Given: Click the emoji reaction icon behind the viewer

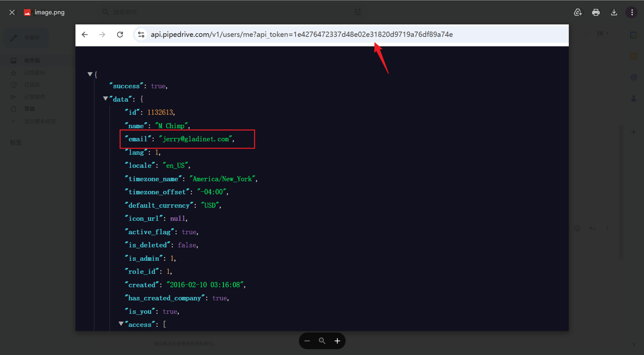Looking at the screenshot, I should pos(577,228).
